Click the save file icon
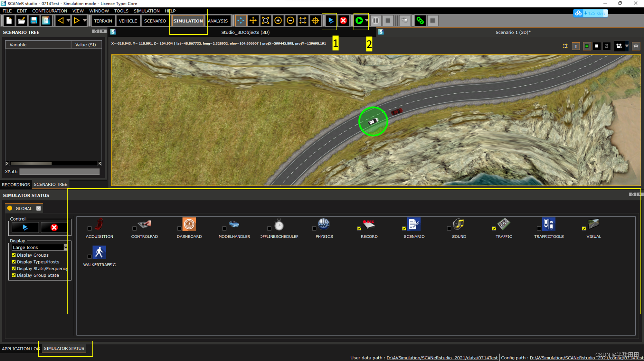 [x=33, y=21]
